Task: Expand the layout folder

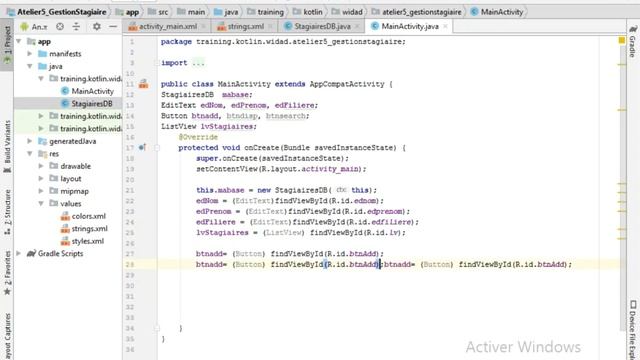Action: [x=41, y=178]
